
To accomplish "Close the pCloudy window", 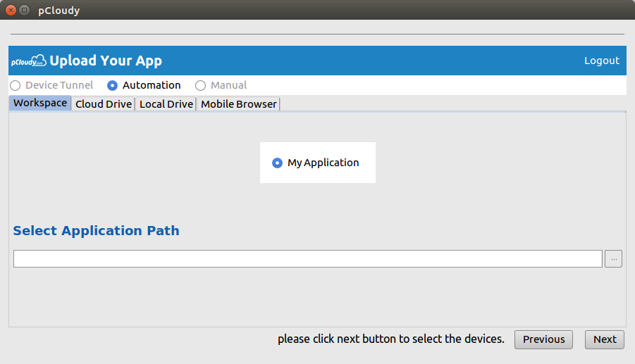I will (11, 10).
